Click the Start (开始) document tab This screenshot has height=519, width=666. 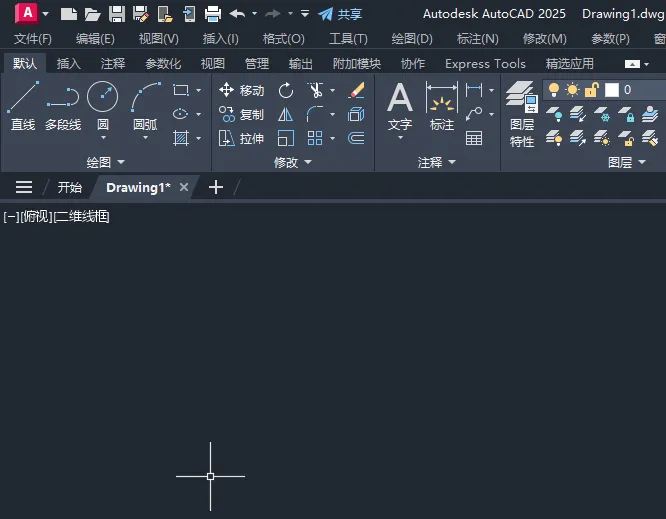69,187
